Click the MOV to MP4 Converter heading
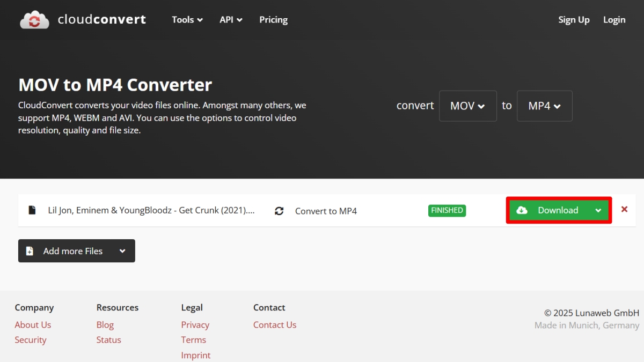 pos(115,85)
